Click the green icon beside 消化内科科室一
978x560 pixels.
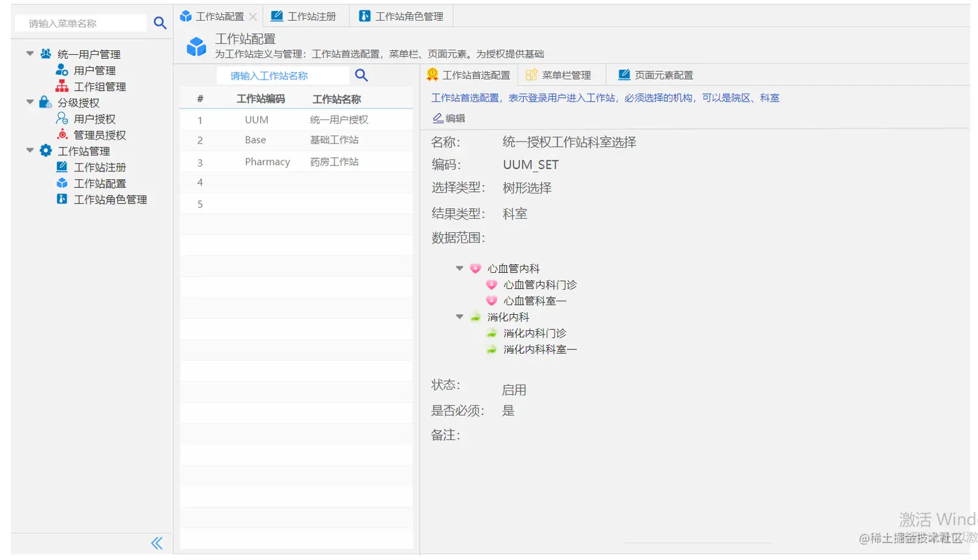pos(492,349)
